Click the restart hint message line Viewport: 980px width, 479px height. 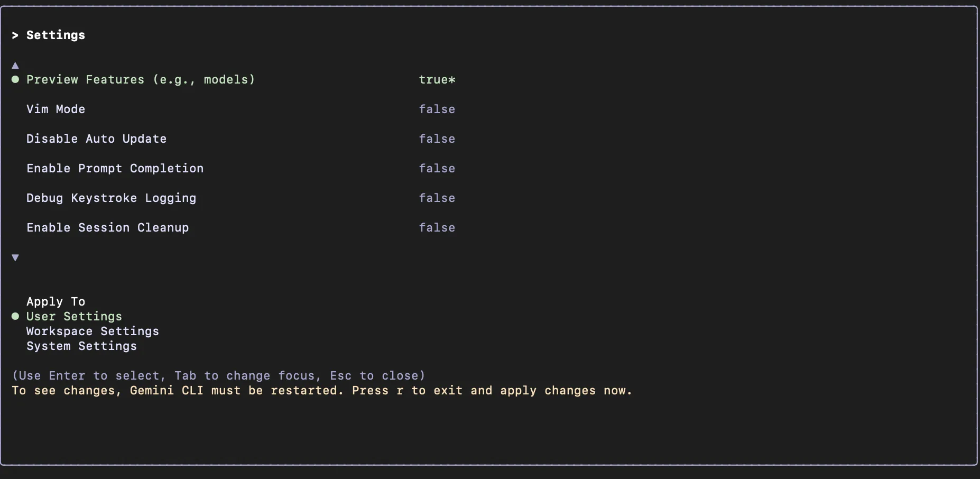(x=321, y=390)
